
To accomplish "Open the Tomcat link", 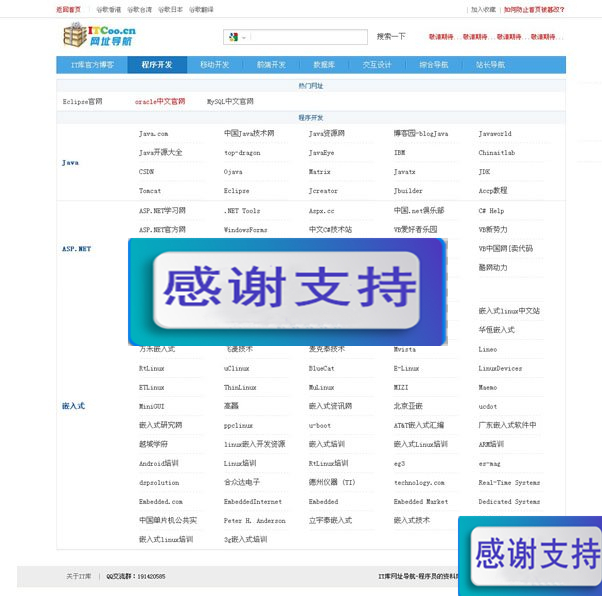I will pos(150,191).
